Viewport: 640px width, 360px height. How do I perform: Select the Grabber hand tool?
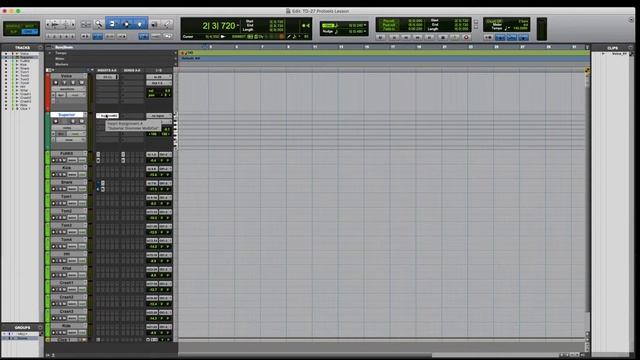140,24
